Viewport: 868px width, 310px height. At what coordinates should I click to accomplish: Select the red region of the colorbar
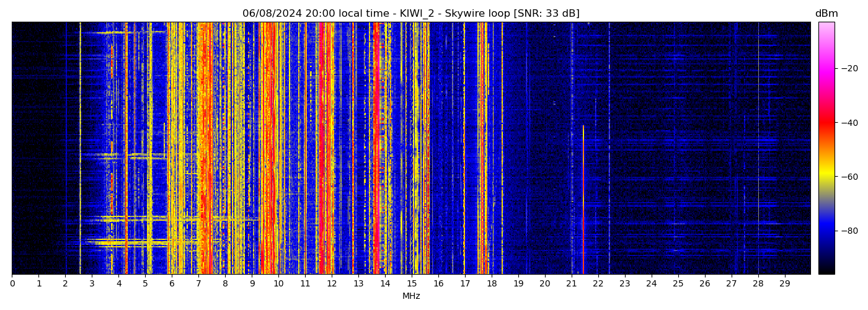(826, 123)
